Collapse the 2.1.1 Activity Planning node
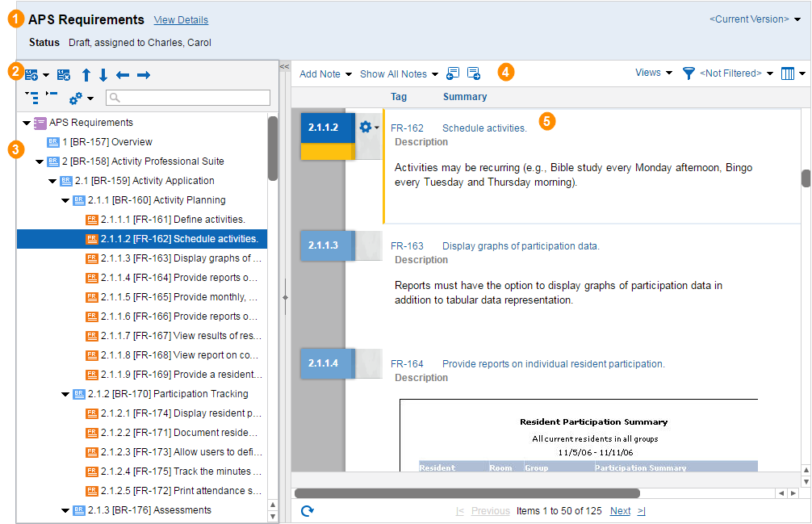The width and height of the screenshot is (812, 524). pos(65,200)
